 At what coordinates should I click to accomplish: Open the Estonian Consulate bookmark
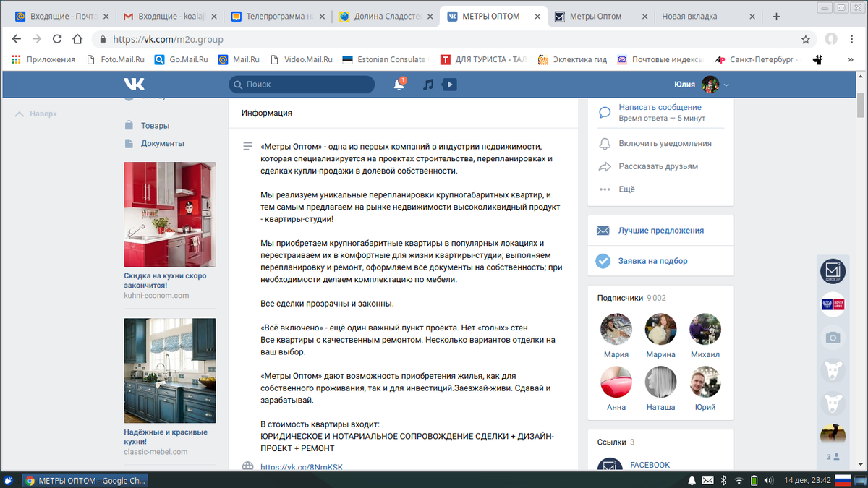pyautogui.click(x=385, y=60)
